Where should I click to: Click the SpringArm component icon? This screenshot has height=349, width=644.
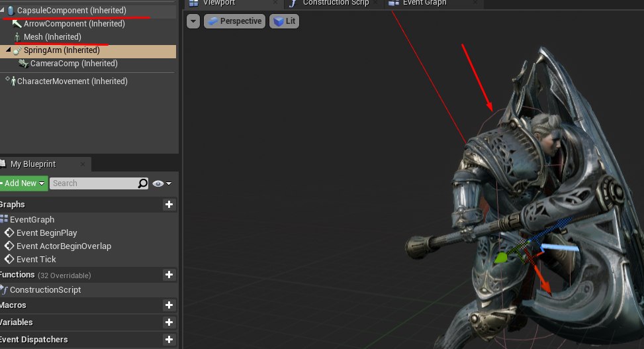(x=17, y=50)
